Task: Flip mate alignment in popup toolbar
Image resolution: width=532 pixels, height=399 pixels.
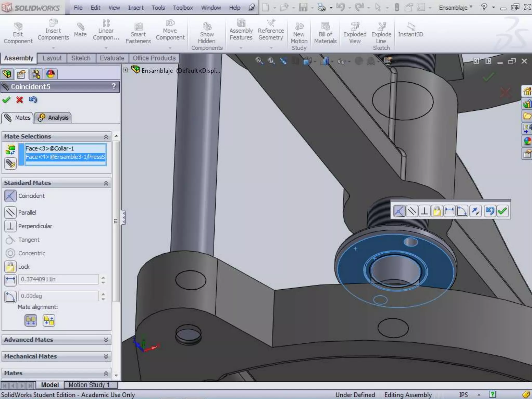Action: click(x=476, y=211)
